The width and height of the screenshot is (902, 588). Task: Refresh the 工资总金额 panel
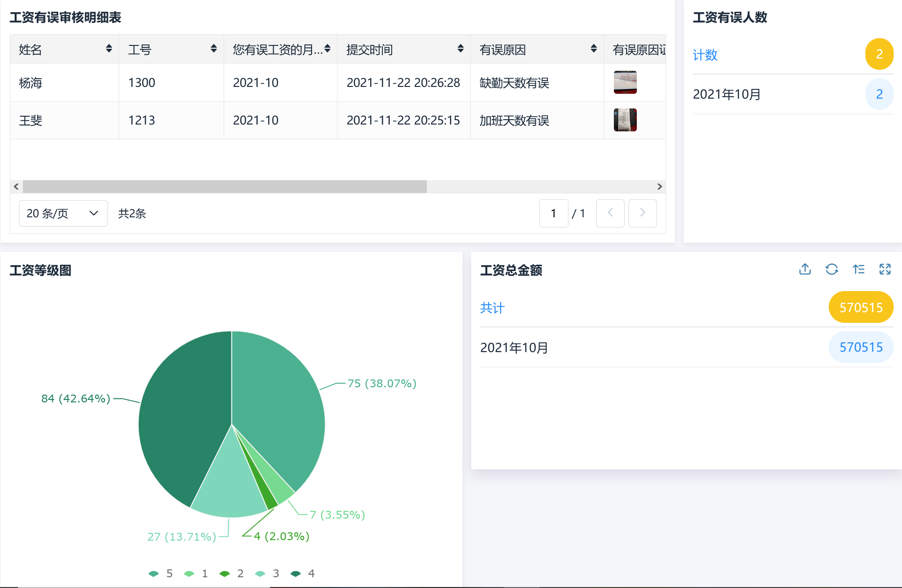832,269
